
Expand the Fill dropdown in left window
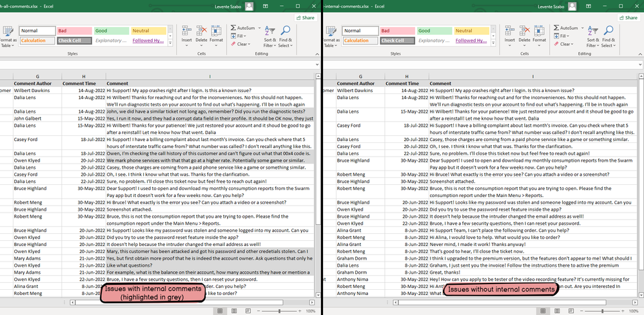242,36
